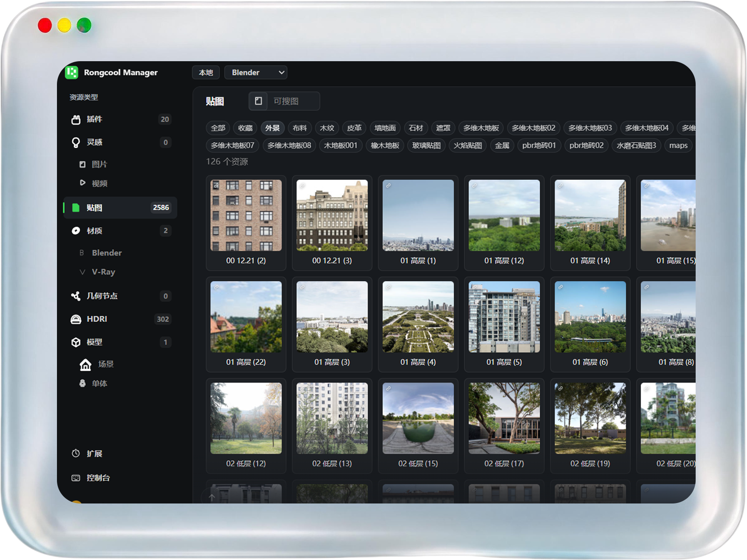Click the 模型 models cube icon
Screen dimensions: 747x560
(76, 342)
